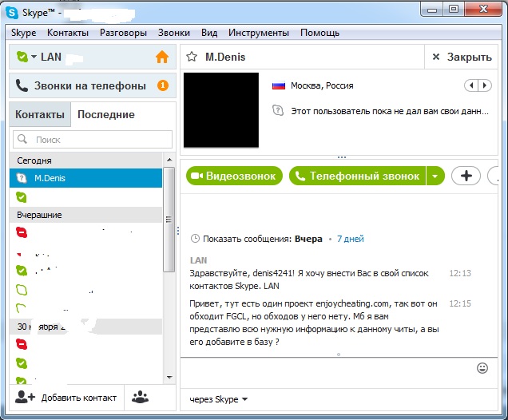Open the Контакты menu
The height and width of the screenshot is (420, 508).
click(x=68, y=33)
